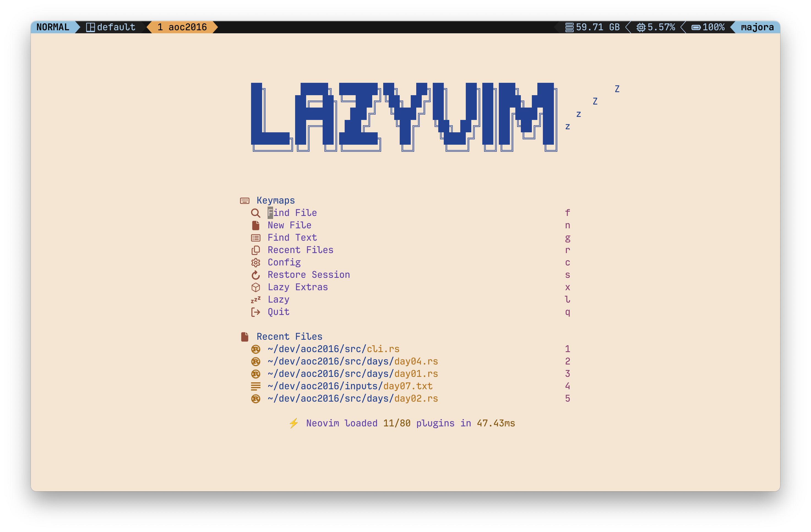
Task: Click the file icon beside New File
Action: pos(255,225)
